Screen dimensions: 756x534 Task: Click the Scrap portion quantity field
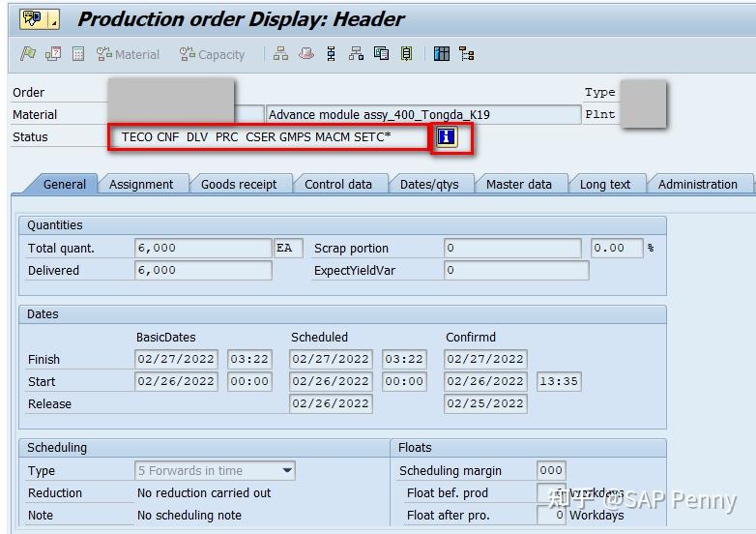(512, 248)
